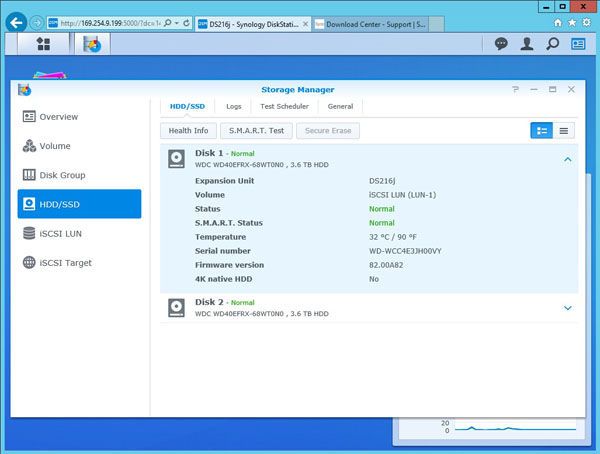Click the S.M.A.R.T. Test button
This screenshot has height=454, width=600.
point(255,130)
